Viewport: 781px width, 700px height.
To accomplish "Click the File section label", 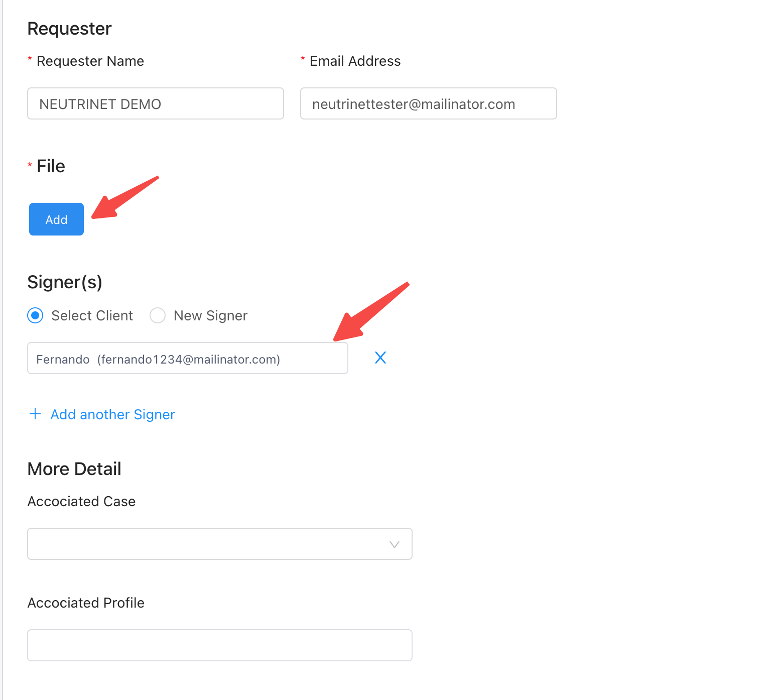I will click(51, 166).
